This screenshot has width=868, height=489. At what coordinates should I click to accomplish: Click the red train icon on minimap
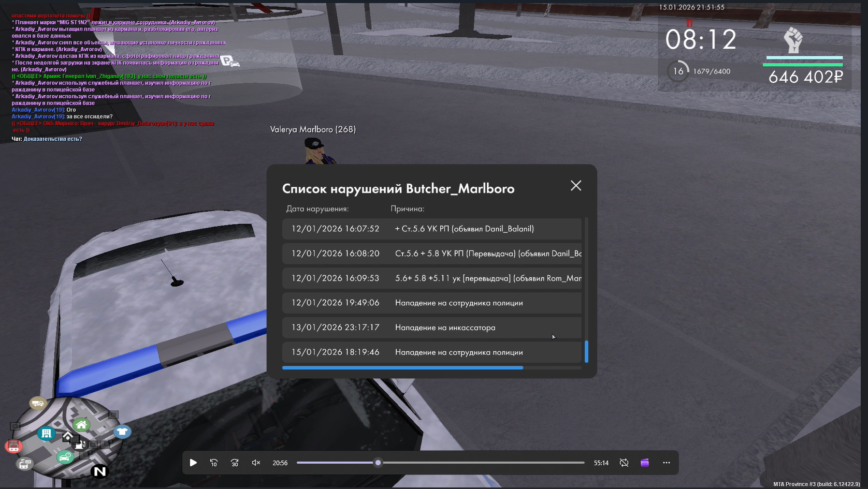click(x=13, y=446)
